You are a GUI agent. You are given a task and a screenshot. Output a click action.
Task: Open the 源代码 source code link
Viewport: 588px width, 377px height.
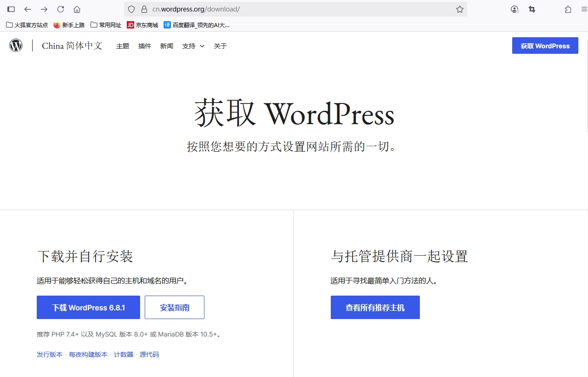point(149,354)
